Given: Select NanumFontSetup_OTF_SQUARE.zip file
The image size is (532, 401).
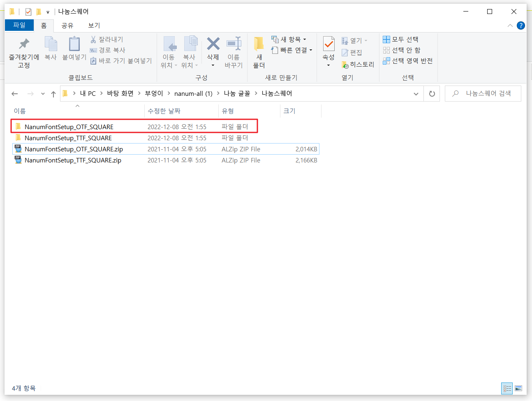Looking at the screenshot, I should click(166, 149).
